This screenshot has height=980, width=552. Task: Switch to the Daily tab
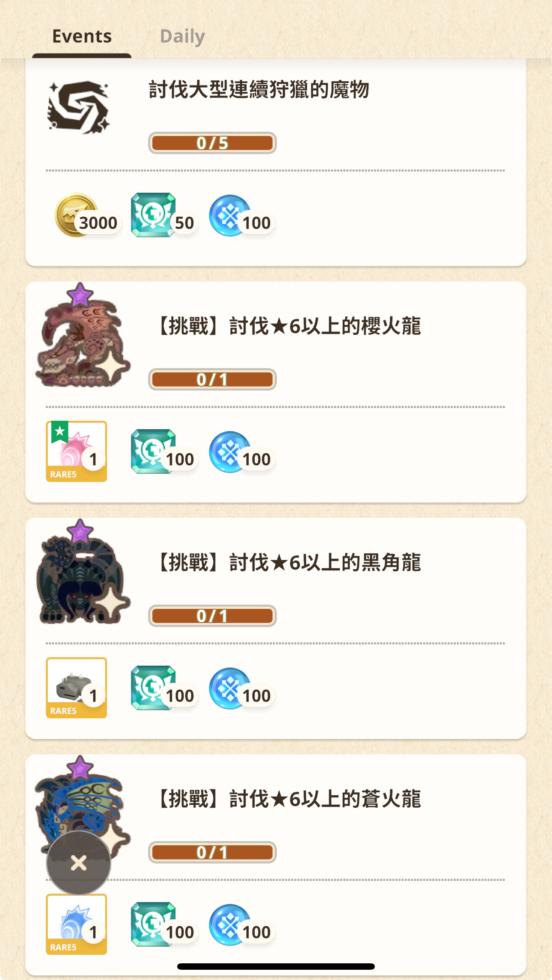182,36
